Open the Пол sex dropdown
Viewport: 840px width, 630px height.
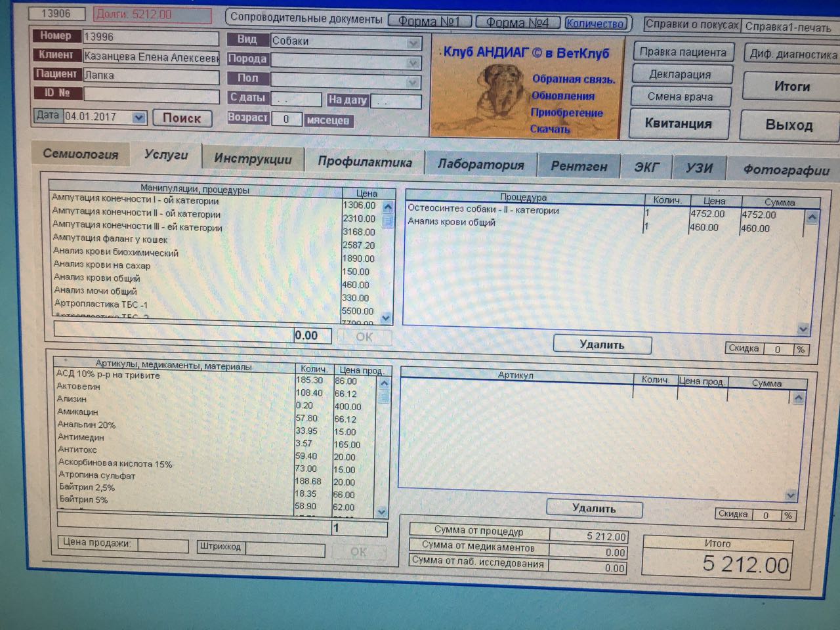(x=413, y=83)
